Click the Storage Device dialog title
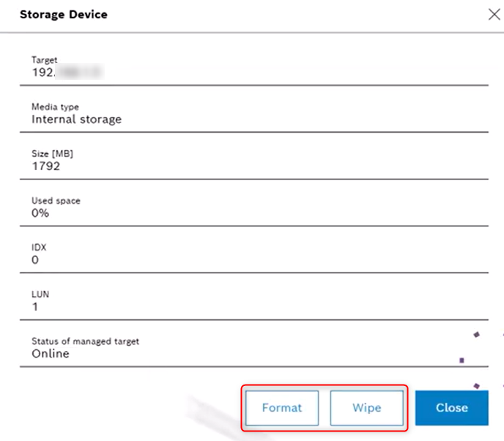 click(x=63, y=14)
